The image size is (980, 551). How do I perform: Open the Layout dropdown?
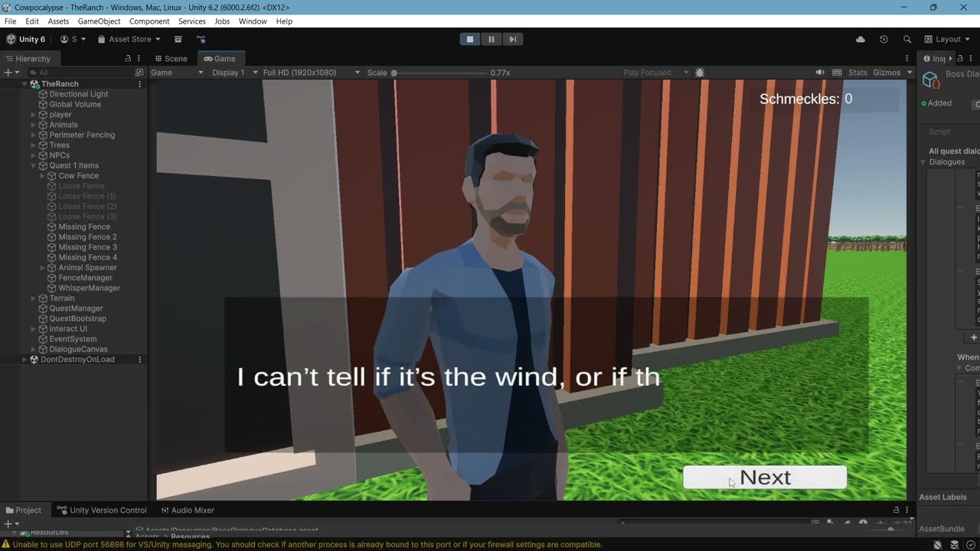pos(948,39)
